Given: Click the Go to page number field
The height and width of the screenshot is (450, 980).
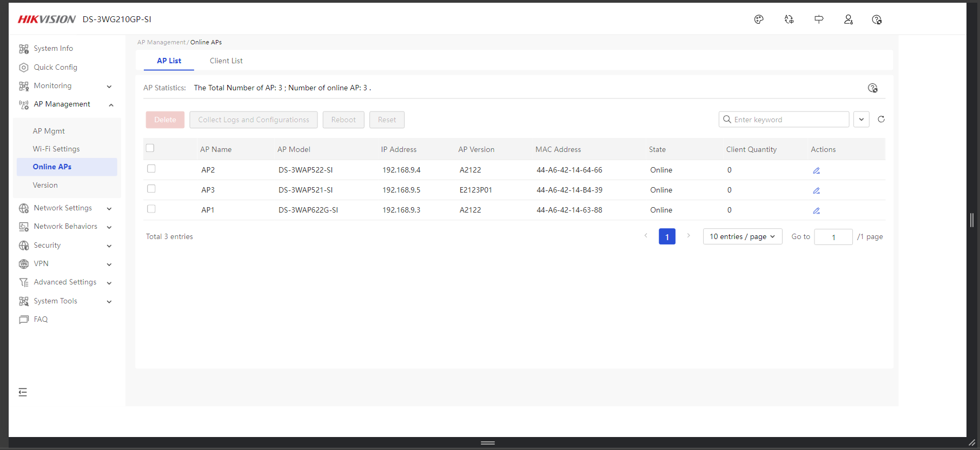Looking at the screenshot, I should 833,237.
